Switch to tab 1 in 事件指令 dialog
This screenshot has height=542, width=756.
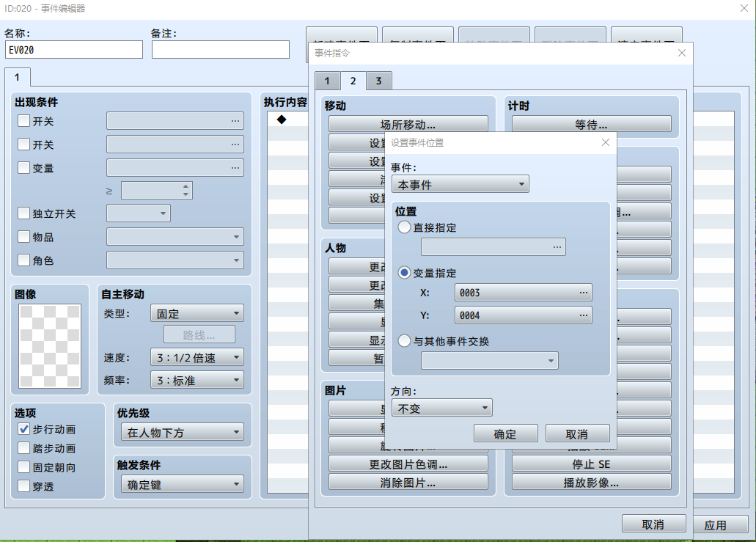click(327, 81)
